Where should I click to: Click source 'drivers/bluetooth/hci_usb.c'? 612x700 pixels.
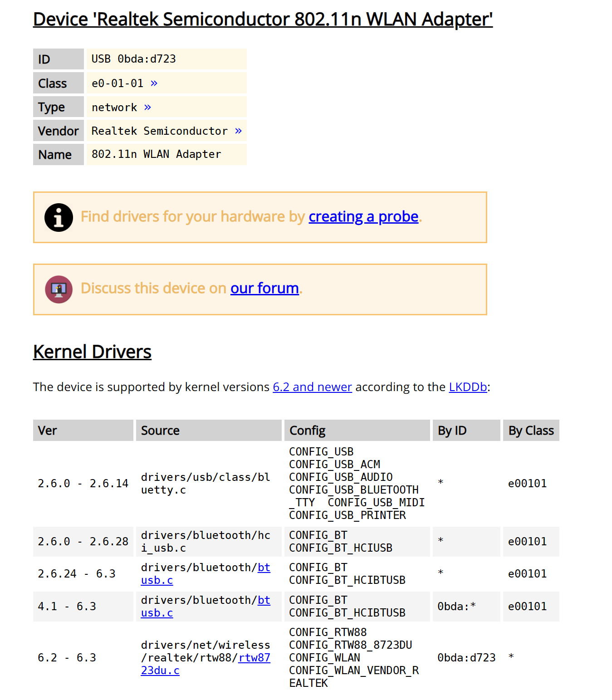206,542
